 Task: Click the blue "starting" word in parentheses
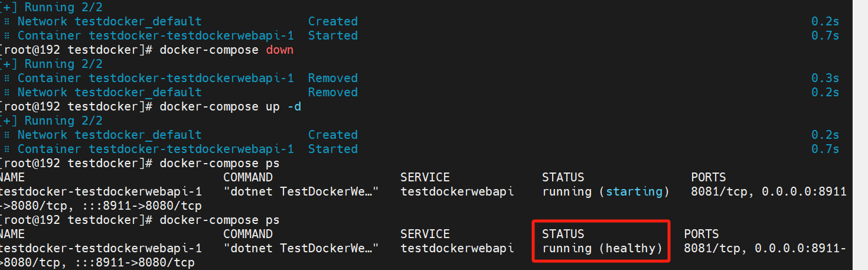click(x=634, y=191)
